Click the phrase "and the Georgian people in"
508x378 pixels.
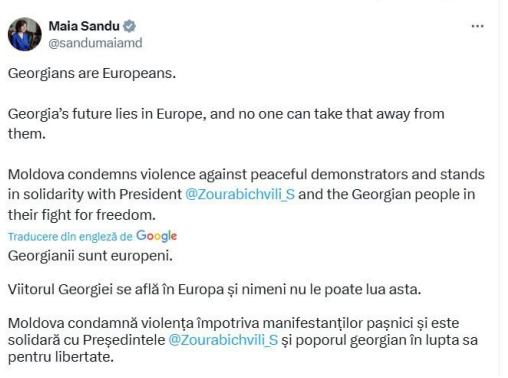coord(387,194)
